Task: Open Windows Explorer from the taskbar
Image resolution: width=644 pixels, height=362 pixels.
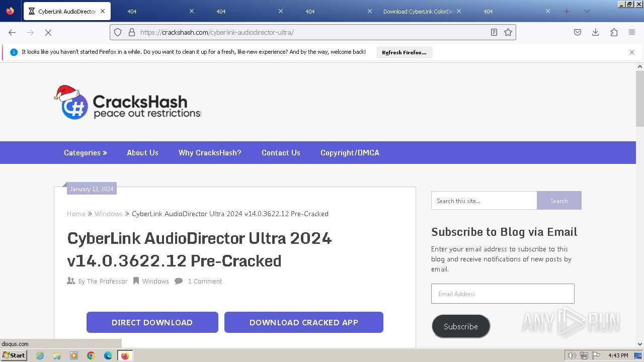Action: [57, 355]
